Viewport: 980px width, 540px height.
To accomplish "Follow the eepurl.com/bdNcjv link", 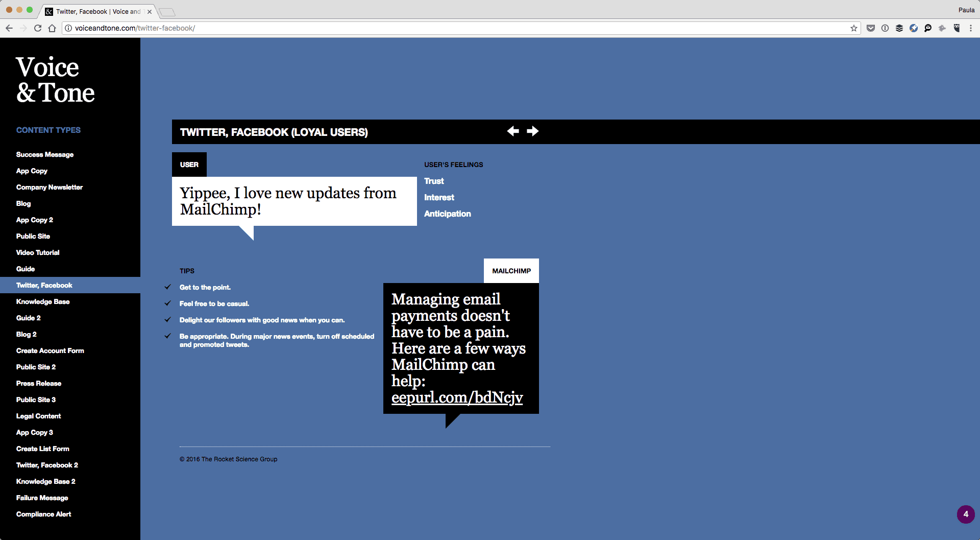I will (x=457, y=397).
